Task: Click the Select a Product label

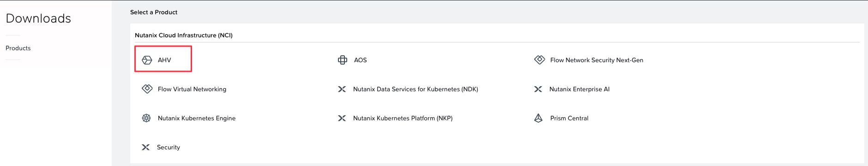Action: coord(154,12)
